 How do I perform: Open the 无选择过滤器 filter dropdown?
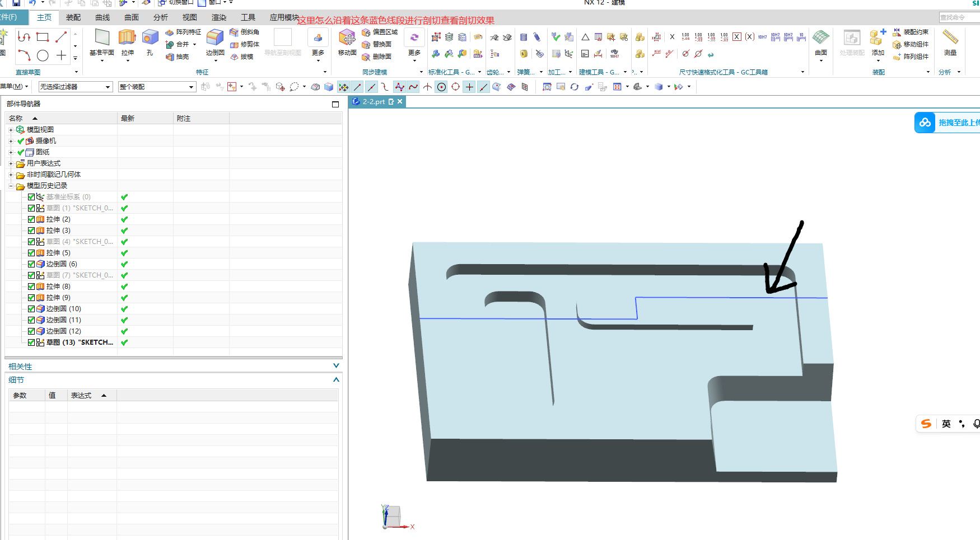76,87
